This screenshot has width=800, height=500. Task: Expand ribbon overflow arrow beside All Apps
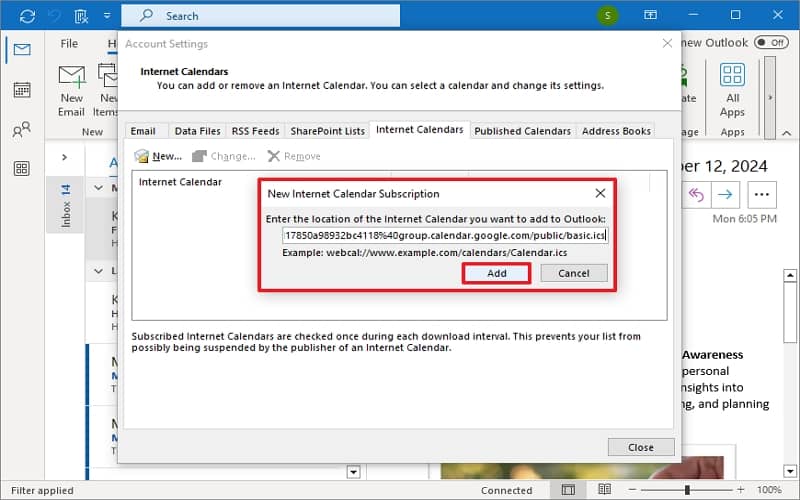pyautogui.click(x=770, y=97)
